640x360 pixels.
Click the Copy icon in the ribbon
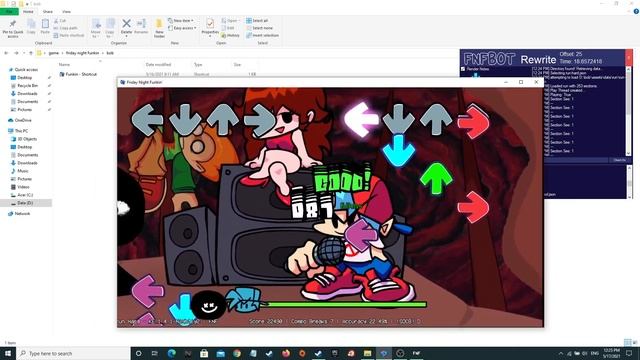[31, 26]
